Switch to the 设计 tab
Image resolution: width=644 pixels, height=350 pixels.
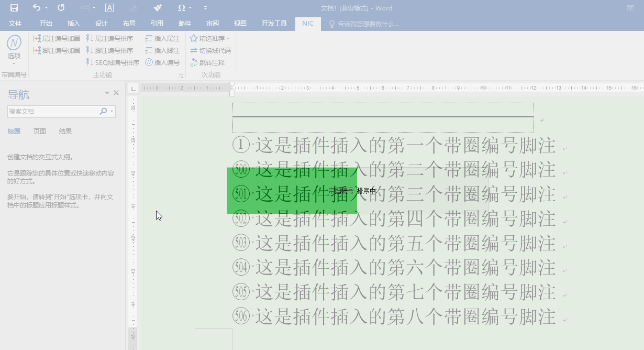coord(102,24)
